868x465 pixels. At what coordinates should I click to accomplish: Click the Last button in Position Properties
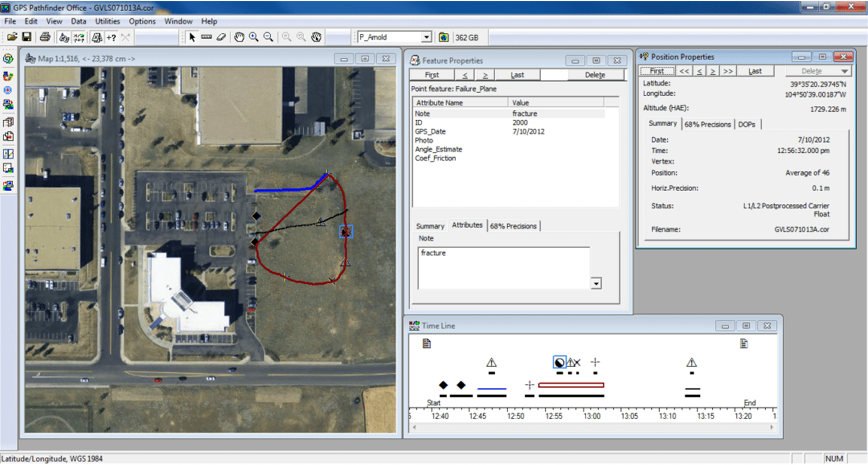click(x=755, y=71)
